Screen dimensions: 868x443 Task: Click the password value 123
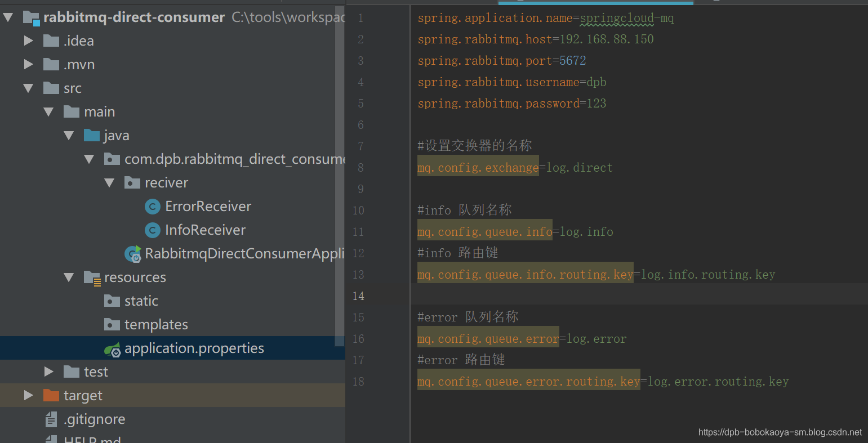pyautogui.click(x=597, y=104)
